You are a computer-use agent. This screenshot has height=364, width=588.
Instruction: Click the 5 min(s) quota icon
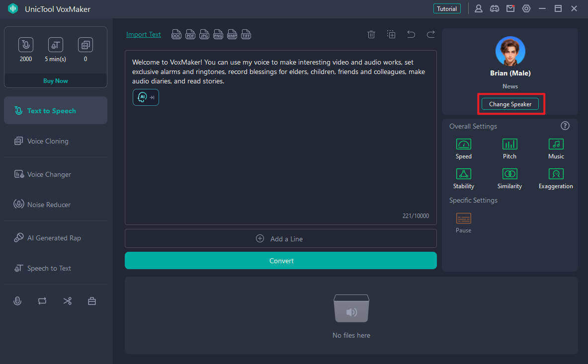[x=56, y=45]
